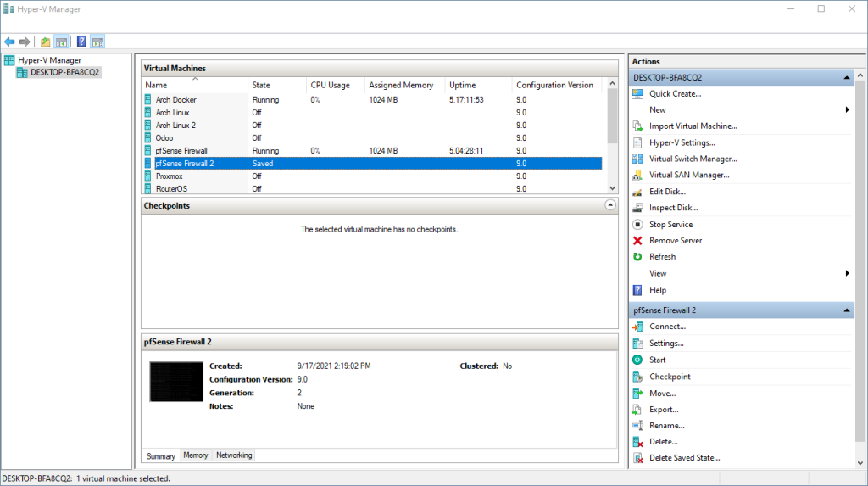Click the pfSense Firewall 2 thumbnail preview
868x486 pixels.
coord(176,382)
